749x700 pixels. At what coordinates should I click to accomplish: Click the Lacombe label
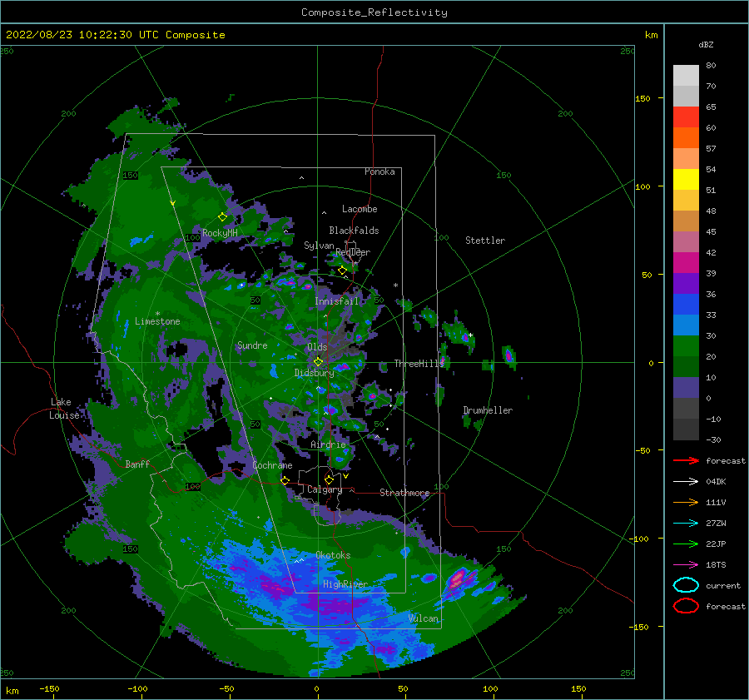360,209
